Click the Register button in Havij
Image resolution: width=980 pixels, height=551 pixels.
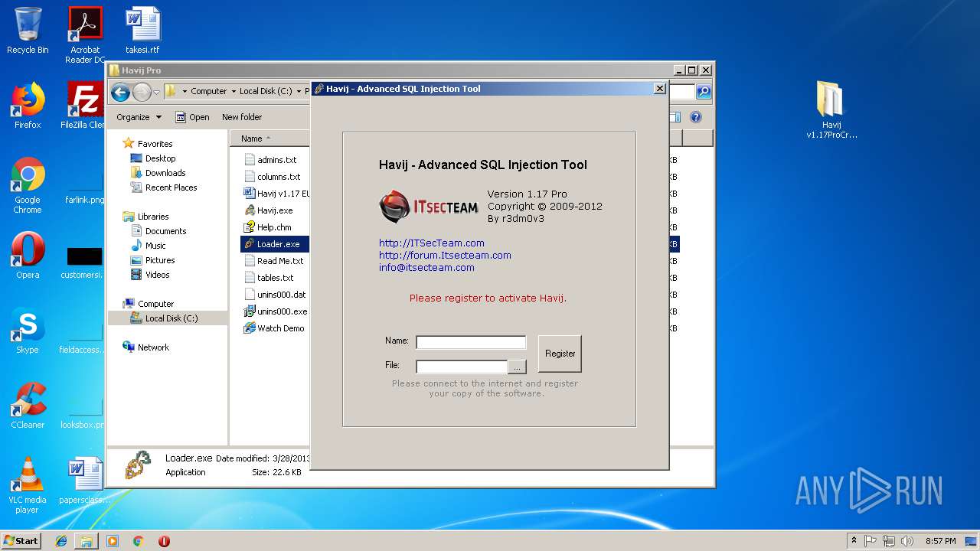(560, 354)
